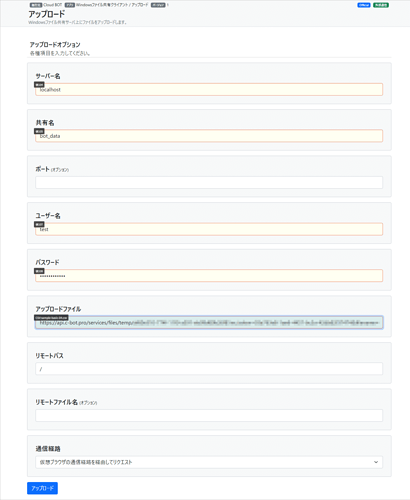Click the file badge above アップロードファイル field

(51, 318)
